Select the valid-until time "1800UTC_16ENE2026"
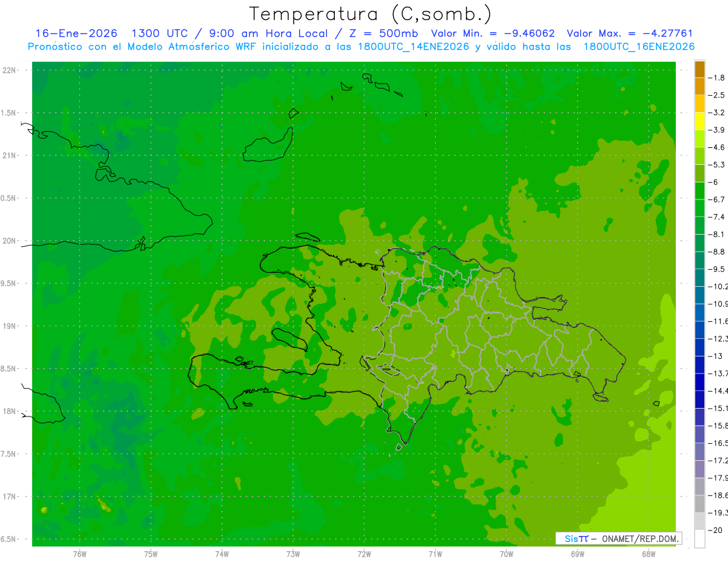The width and height of the screenshot is (728, 562). point(639,47)
